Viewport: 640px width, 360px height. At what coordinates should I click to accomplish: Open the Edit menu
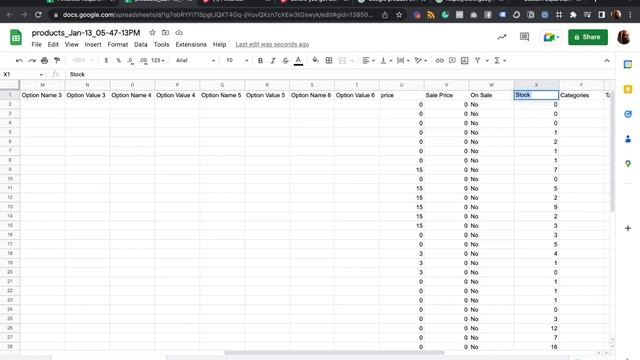coord(53,44)
